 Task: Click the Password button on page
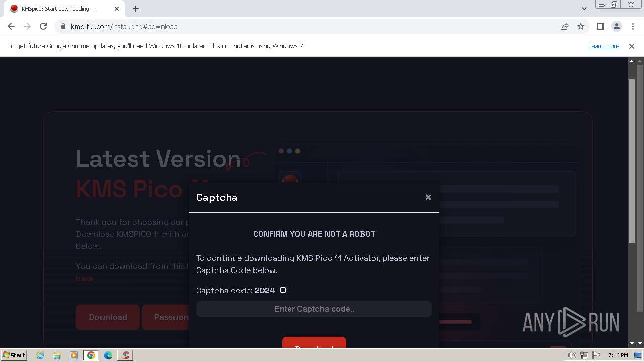coord(166,317)
